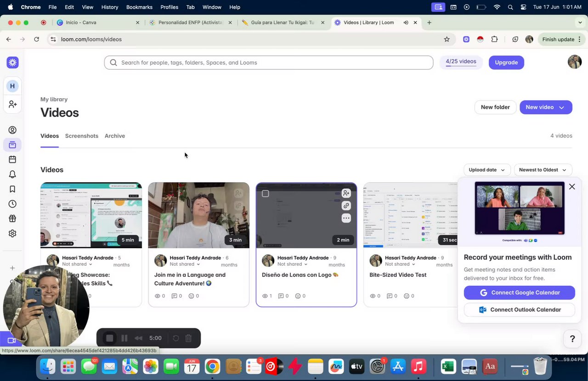Open the H workspace switcher
Viewport: 588px width, 381px height.
tap(12, 86)
